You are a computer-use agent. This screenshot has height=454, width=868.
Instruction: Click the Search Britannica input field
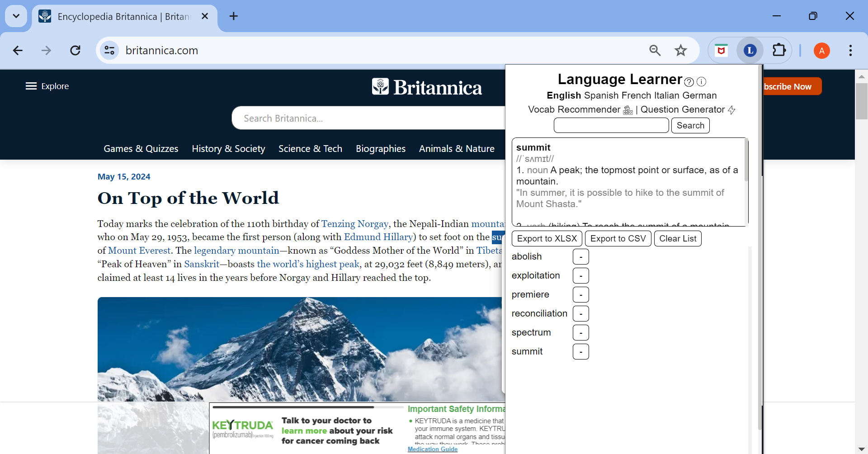[368, 118]
